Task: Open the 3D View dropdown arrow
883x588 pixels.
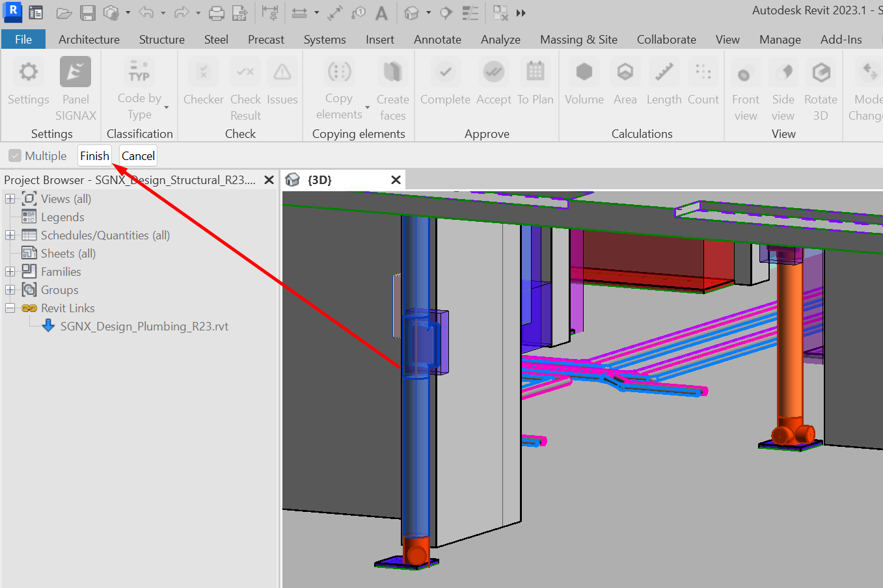Action: (428, 13)
